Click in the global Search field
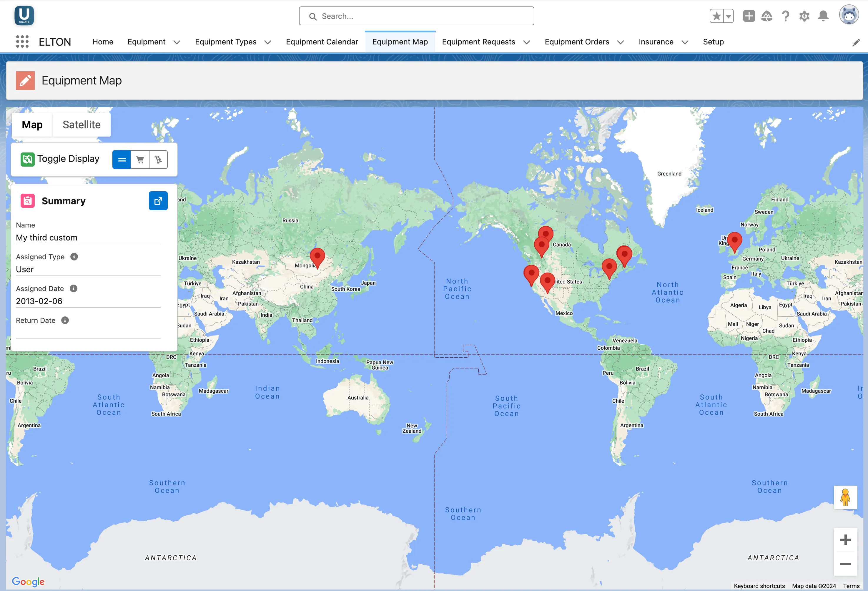Image resolution: width=868 pixels, height=591 pixels. pos(416,16)
